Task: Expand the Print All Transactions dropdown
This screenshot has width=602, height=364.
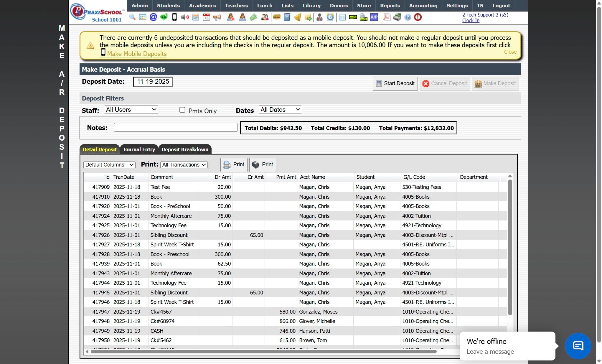Action: [184, 165]
